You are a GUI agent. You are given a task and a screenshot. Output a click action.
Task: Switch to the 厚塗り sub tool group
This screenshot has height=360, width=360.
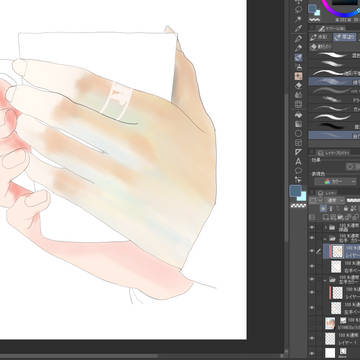[345, 38]
